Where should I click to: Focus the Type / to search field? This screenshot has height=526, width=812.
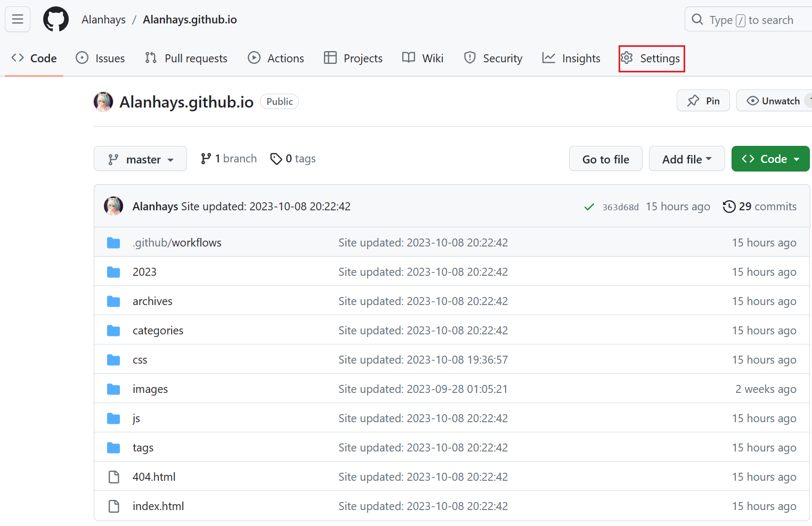point(748,20)
